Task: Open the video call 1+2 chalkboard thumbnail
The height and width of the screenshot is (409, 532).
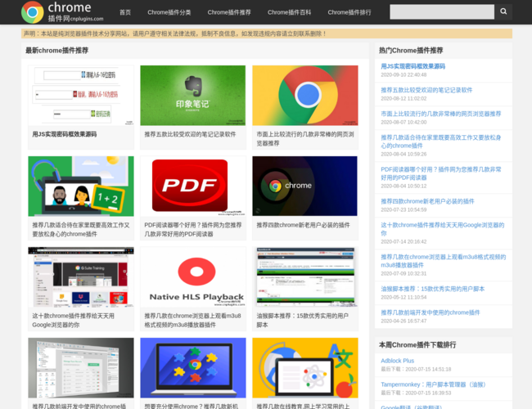Action: (x=81, y=187)
